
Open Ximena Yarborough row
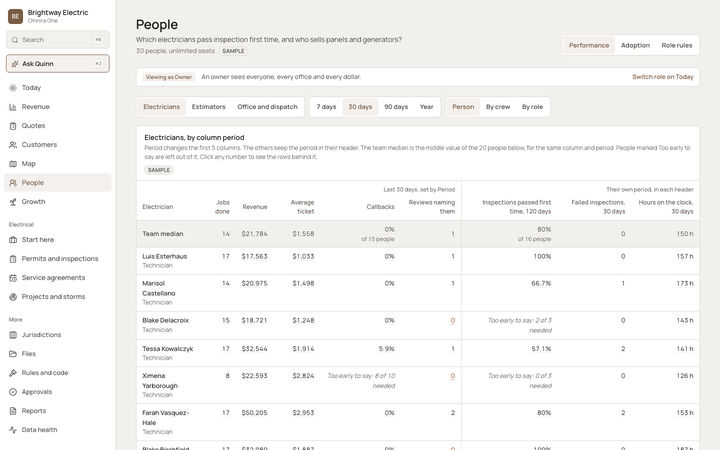pyautogui.click(x=418, y=385)
